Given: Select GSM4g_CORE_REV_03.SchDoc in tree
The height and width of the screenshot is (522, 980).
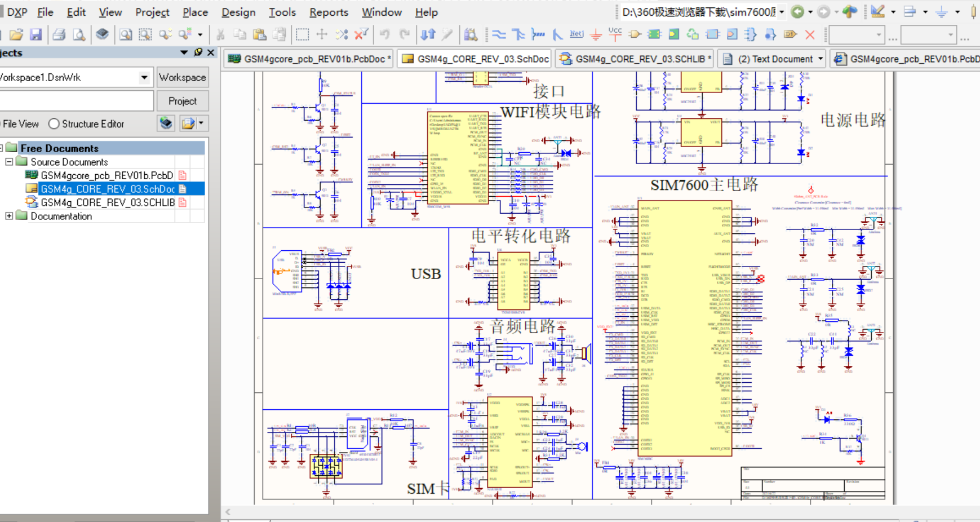Looking at the screenshot, I should pyautogui.click(x=108, y=189).
